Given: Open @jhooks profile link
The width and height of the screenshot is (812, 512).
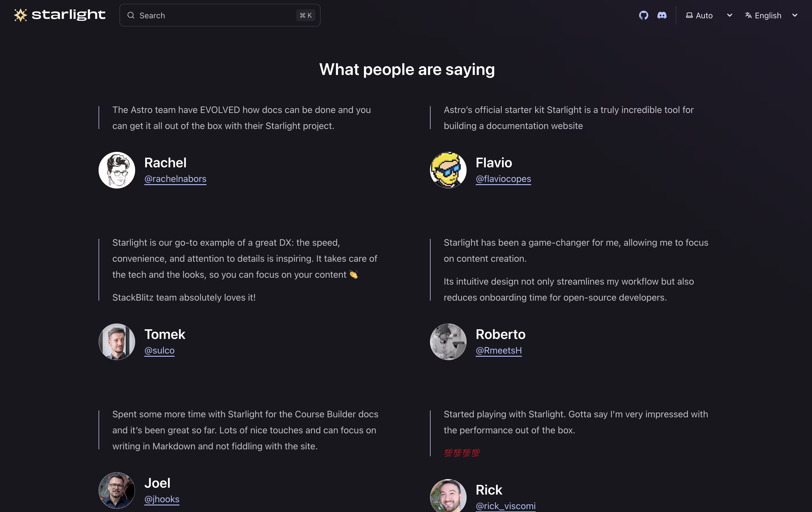Looking at the screenshot, I should tap(162, 499).
